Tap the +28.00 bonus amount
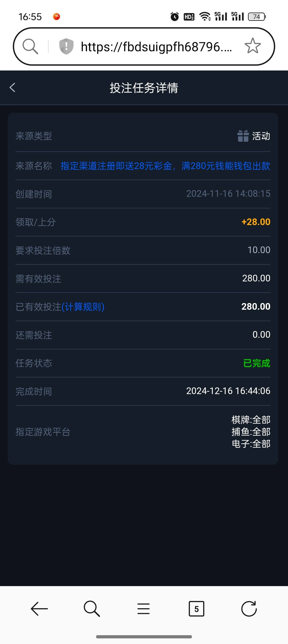 (256, 222)
